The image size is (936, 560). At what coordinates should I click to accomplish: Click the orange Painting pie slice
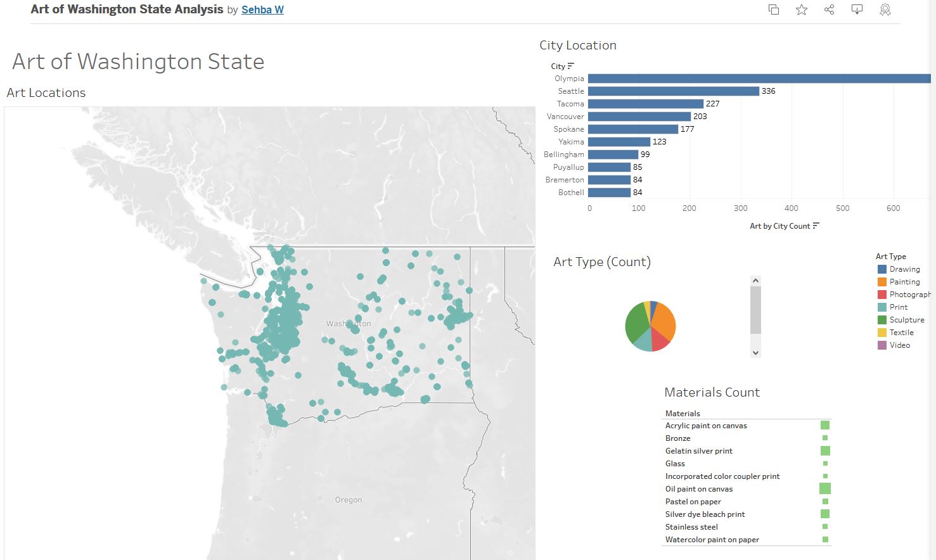click(x=664, y=320)
